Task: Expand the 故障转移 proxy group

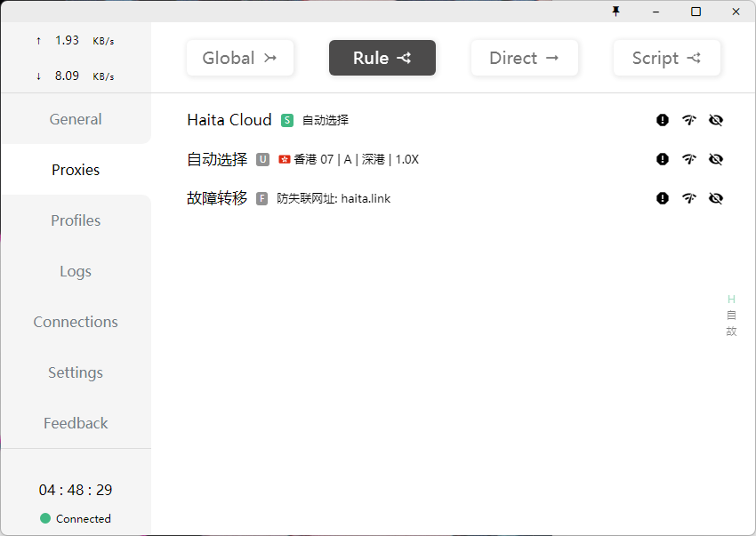Action: 217,198
